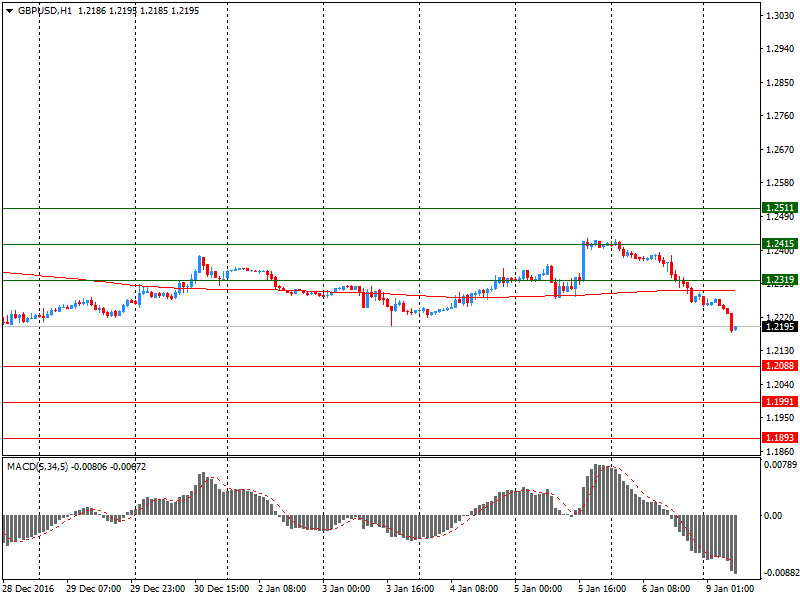Click the 5 Jan 00:00 time label
Screen dimensions: 800x600
click(x=538, y=589)
